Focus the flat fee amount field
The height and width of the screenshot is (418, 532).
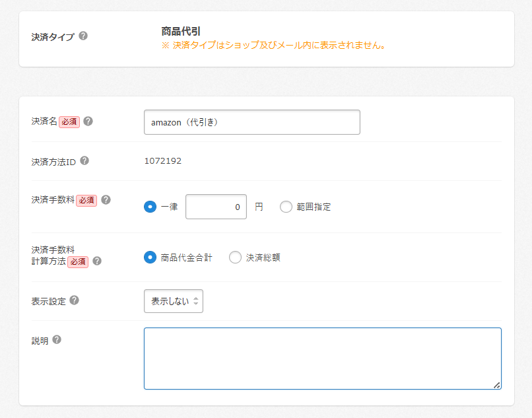[216, 207]
